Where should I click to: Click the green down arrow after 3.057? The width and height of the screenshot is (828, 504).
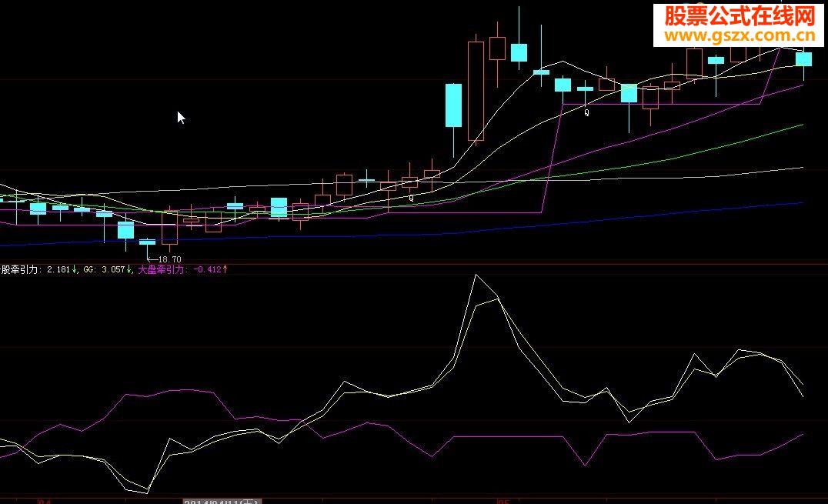pyautogui.click(x=129, y=269)
